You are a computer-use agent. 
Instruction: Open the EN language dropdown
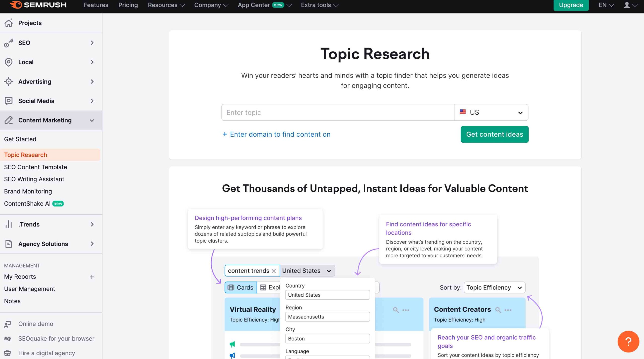606,5
